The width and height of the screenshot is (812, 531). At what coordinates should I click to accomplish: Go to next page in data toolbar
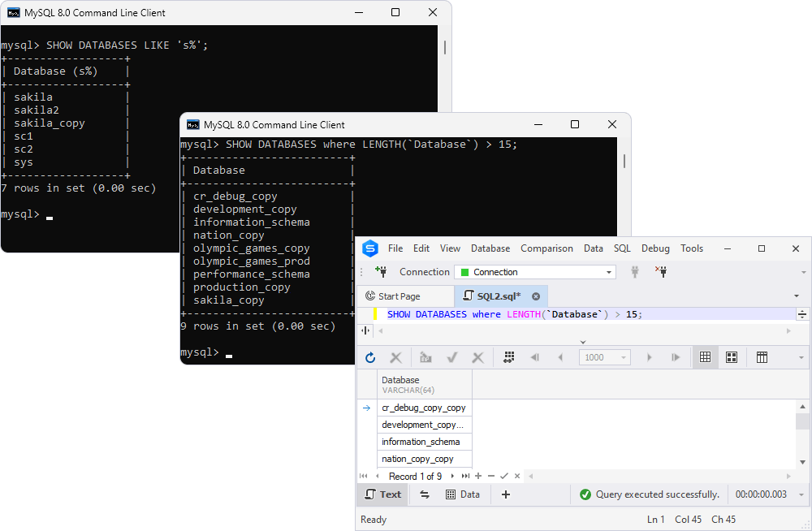[649, 357]
